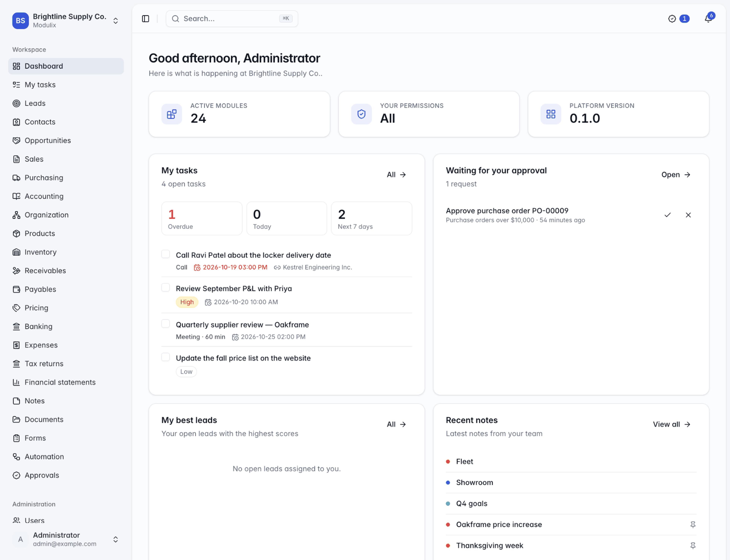This screenshot has height=560, width=730.
Task: Reject purchase order PO-00009 with X
Action: tap(688, 215)
